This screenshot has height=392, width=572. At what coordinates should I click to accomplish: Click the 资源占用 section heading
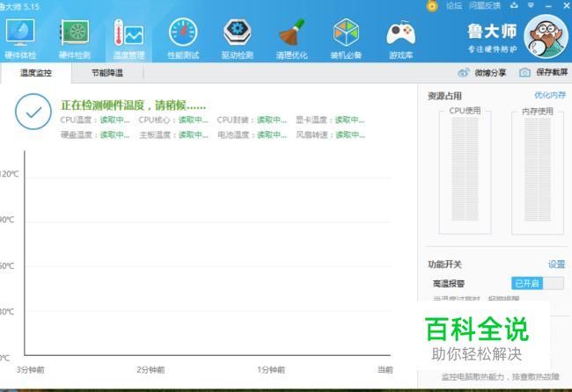point(444,96)
